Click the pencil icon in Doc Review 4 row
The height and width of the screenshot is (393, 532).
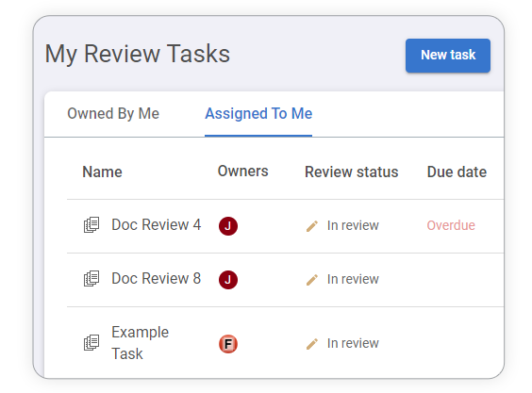312,226
